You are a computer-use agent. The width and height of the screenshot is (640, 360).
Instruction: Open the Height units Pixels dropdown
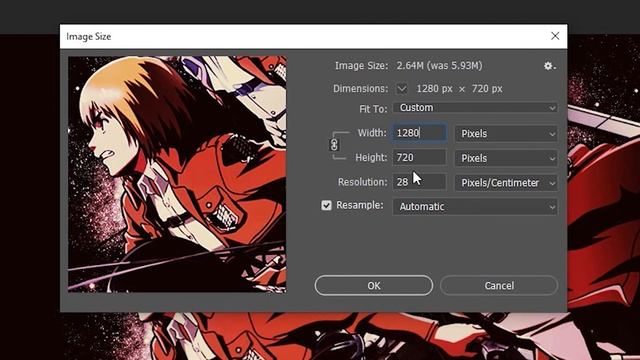(506, 158)
